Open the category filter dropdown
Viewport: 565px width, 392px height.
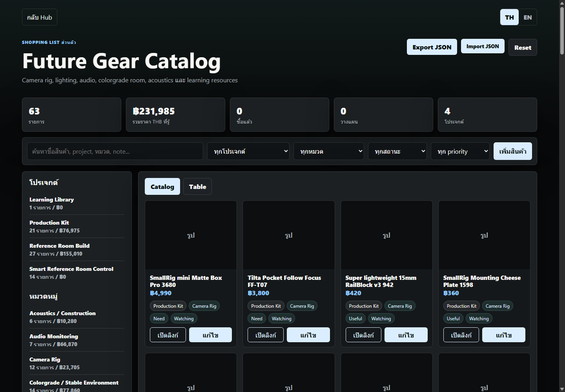click(x=329, y=151)
